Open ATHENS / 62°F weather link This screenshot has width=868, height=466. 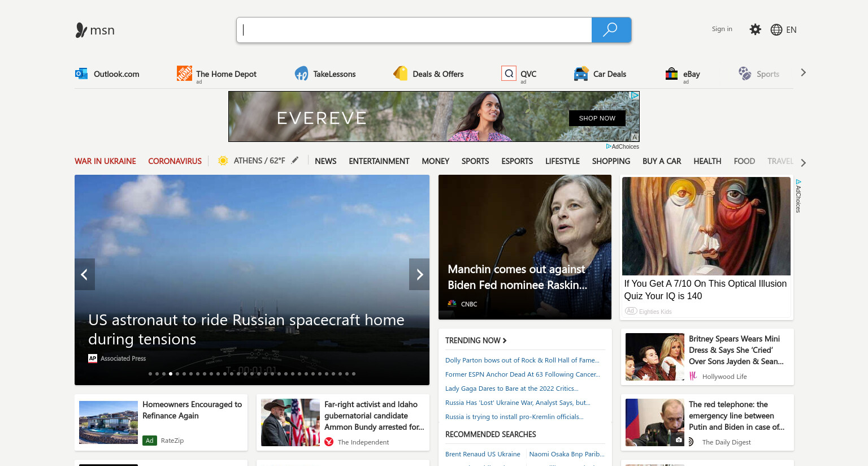click(x=259, y=161)
